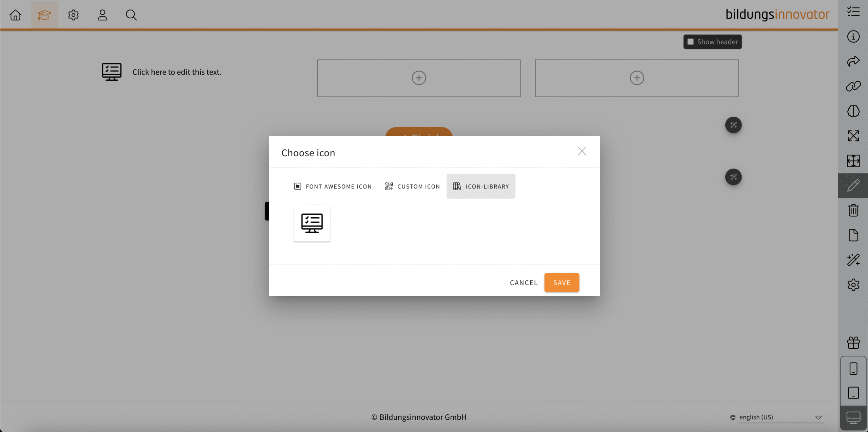Click Cancel in the Choose icon dialog
The width and height of the screenshot is (868, 432).
tap(524, 283)
